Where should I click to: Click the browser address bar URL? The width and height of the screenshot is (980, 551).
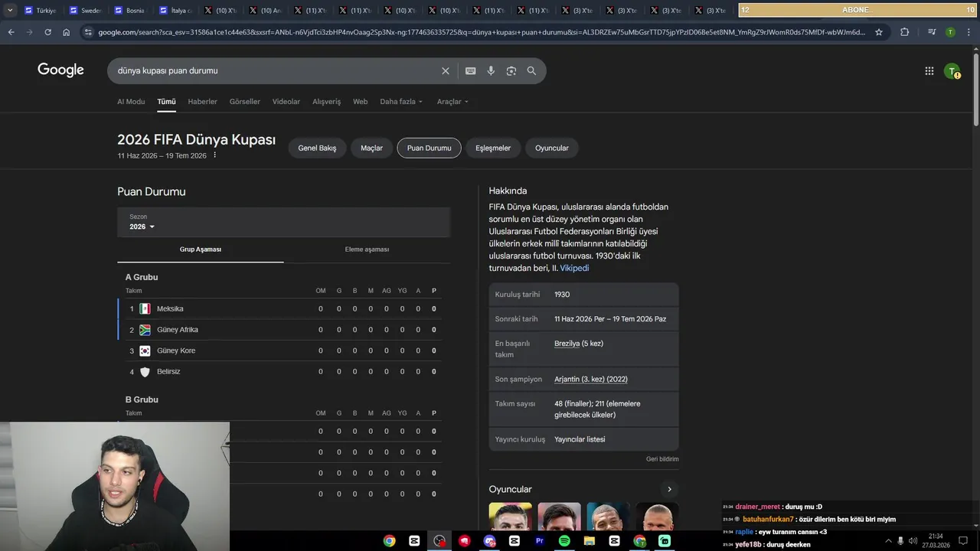pos(482,32)
